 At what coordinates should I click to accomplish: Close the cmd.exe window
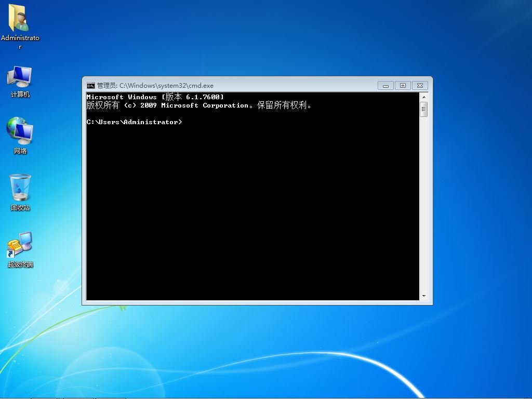[420, 86]
